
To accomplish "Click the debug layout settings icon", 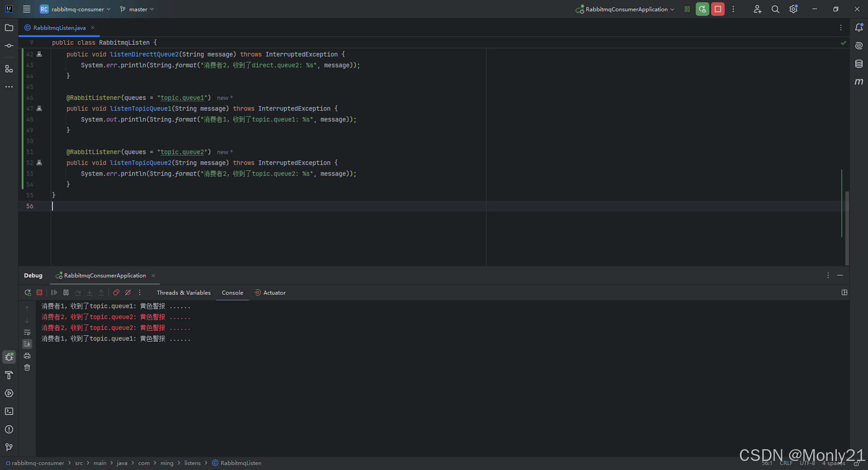I will coord(844,292).
